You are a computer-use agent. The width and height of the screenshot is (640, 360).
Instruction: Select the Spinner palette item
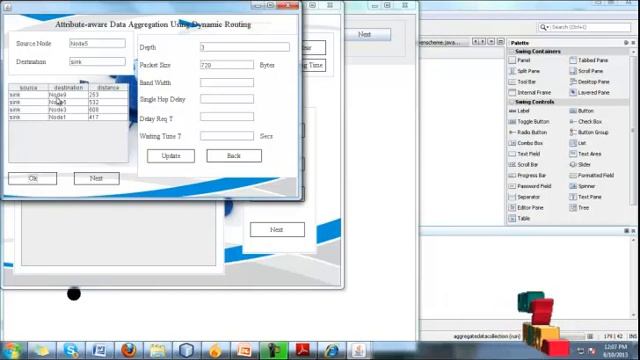point(582,186)
